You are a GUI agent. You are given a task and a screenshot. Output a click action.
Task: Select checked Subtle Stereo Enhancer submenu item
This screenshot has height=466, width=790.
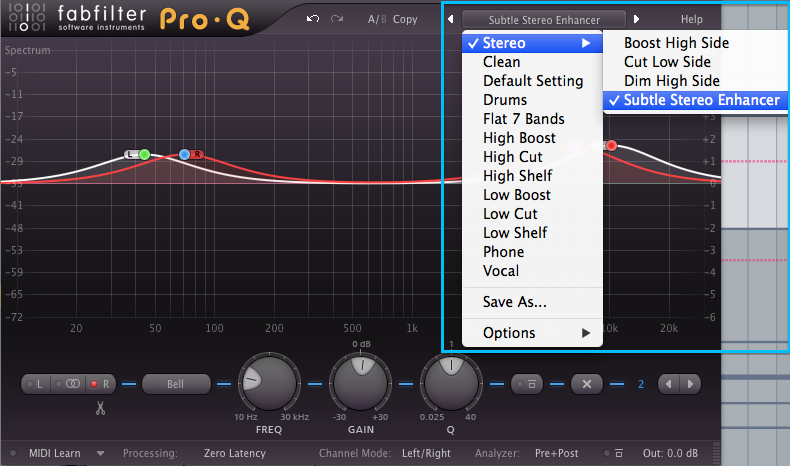(x=695, y=100)
